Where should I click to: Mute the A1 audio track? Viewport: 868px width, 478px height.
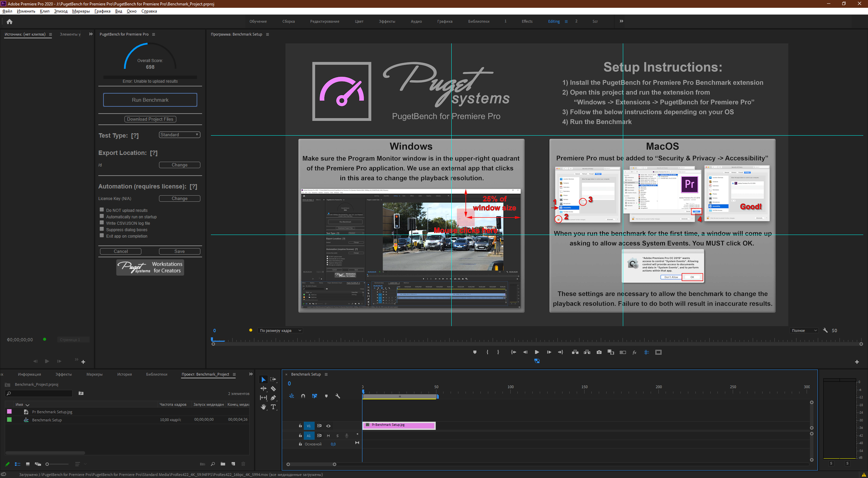tap(328, 436)
